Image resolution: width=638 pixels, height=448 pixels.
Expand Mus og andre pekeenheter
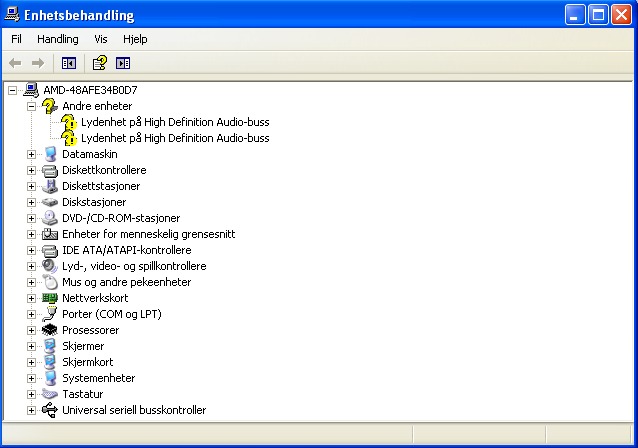[31, 282]
